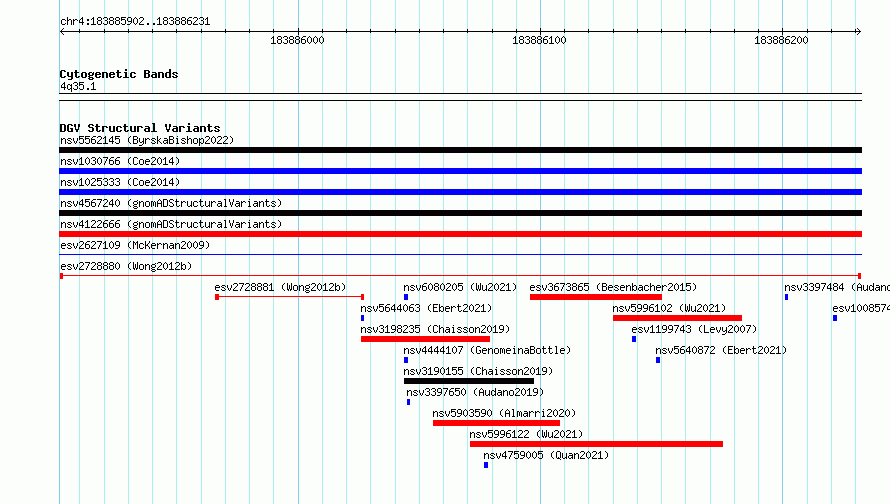Open nsv5996102 (Wu2021) label
Screen dimensions: 890x504
pos(669,308)
